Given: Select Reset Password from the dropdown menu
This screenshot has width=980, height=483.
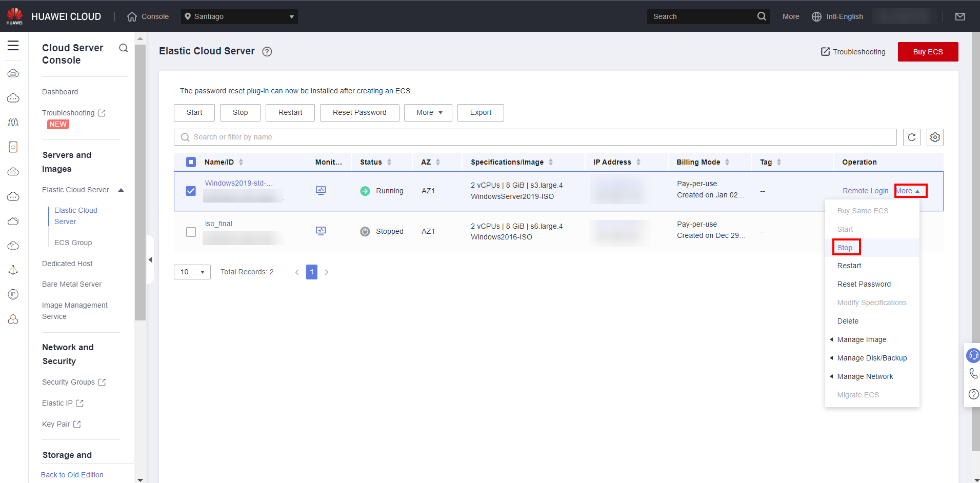Looking at the screenshot, I should pyautogui.click(x=864, y=284).
